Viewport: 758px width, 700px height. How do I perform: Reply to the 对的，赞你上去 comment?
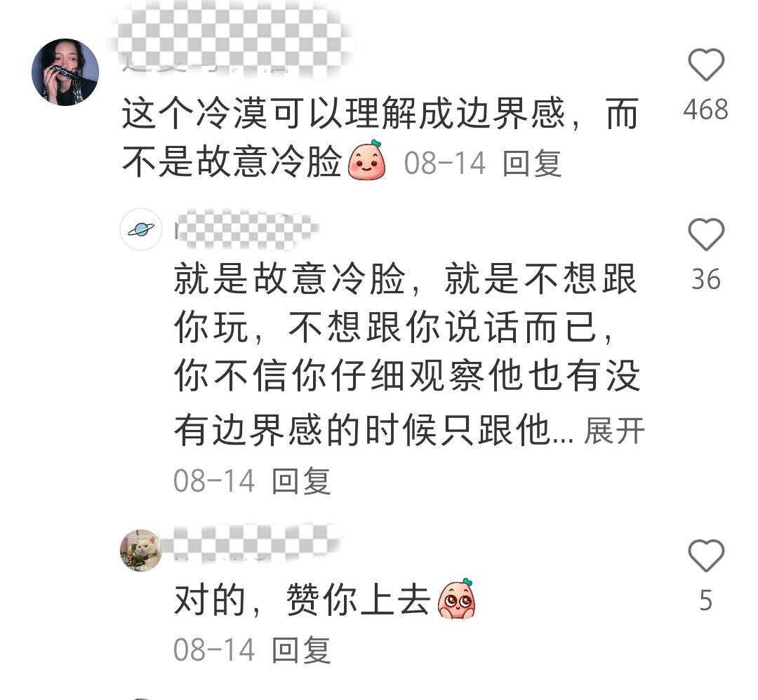pos(300,650)
